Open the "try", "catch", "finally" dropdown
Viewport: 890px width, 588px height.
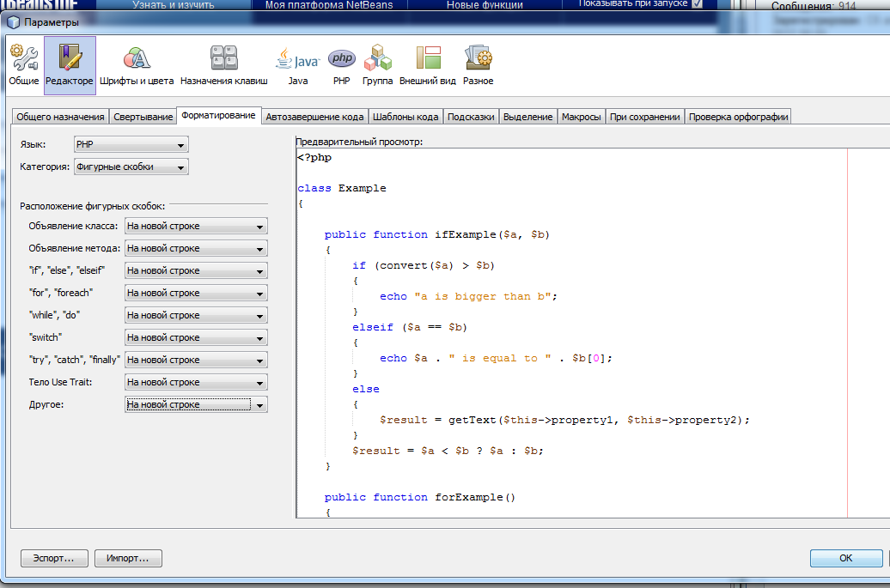[x=196, y=360]
